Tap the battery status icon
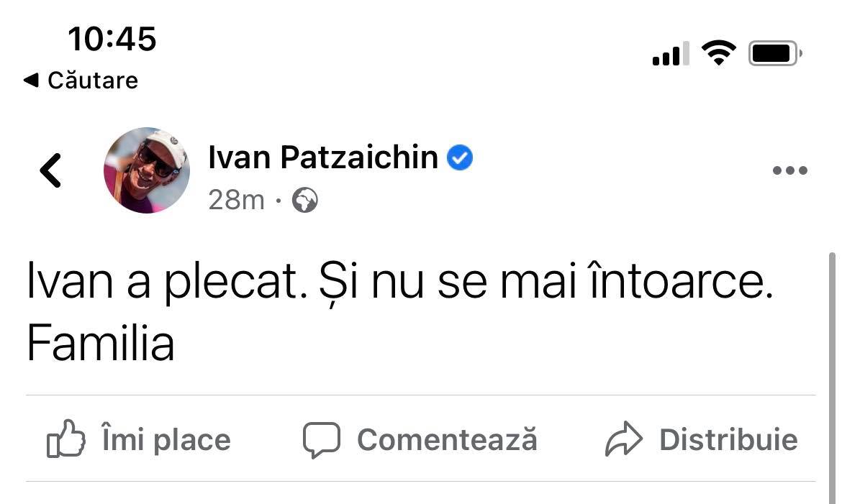The image size is (842, 504). pos(775,54)
